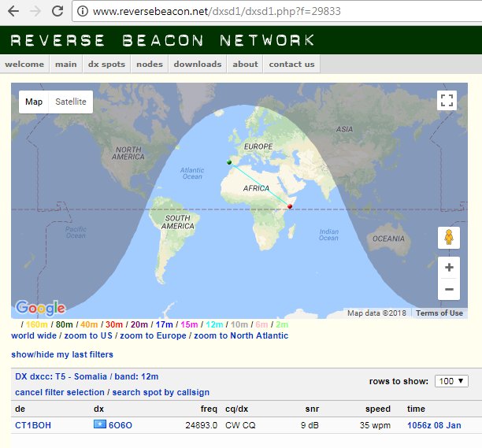482x448 pixels.
Task: Zoom in on the map
Action: click(x=449, y=268)
